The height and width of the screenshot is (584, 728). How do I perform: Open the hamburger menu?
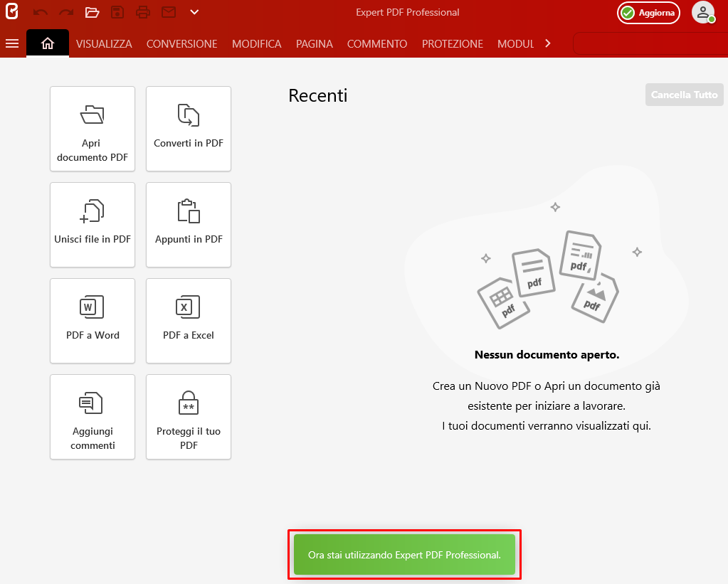click(x=12, y=43)
